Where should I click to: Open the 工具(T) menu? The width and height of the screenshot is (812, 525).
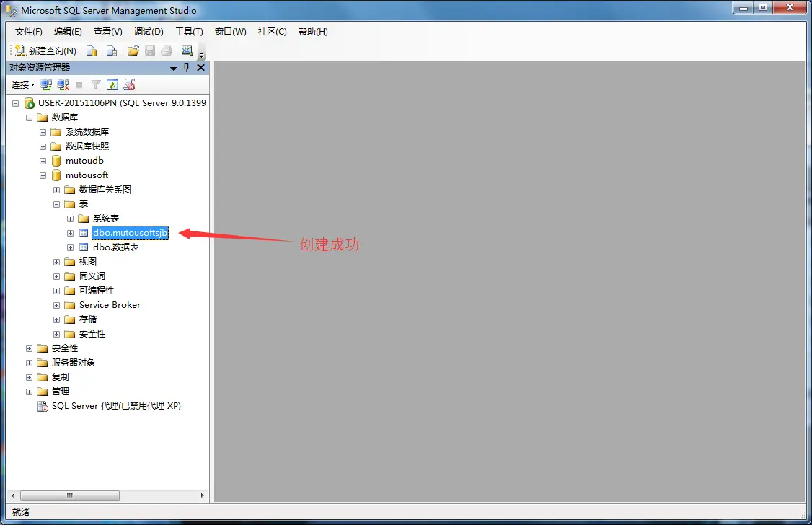point(189,32)
